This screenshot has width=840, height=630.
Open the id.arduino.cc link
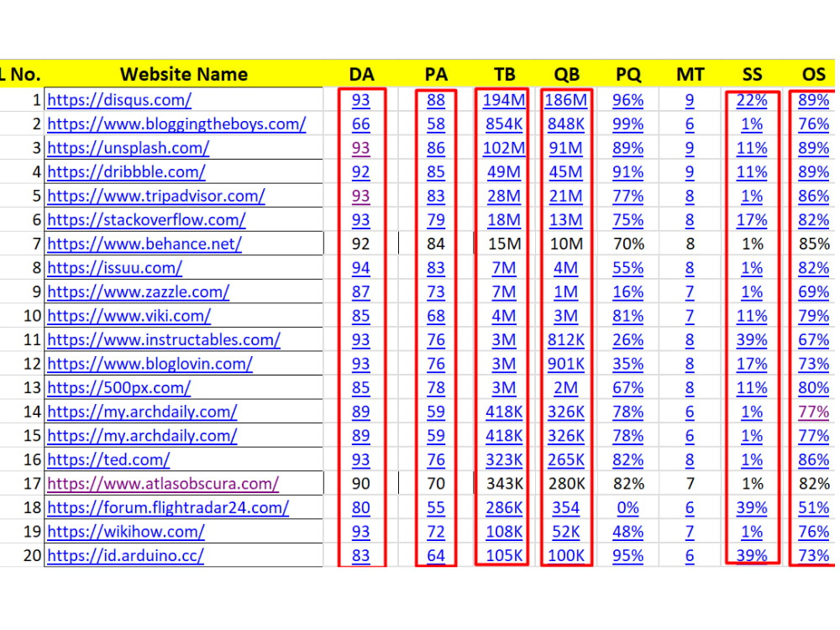[125, 556]
